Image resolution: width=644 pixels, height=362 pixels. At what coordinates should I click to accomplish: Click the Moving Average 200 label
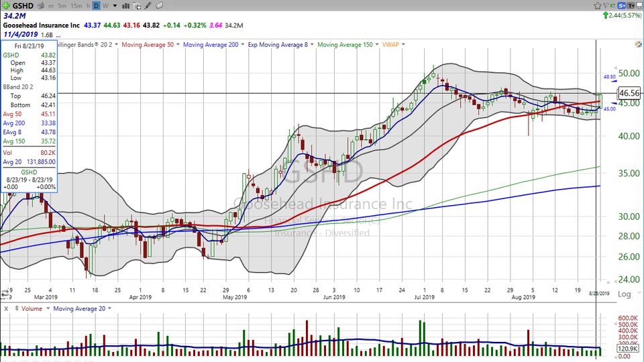[x=211, y=44]
